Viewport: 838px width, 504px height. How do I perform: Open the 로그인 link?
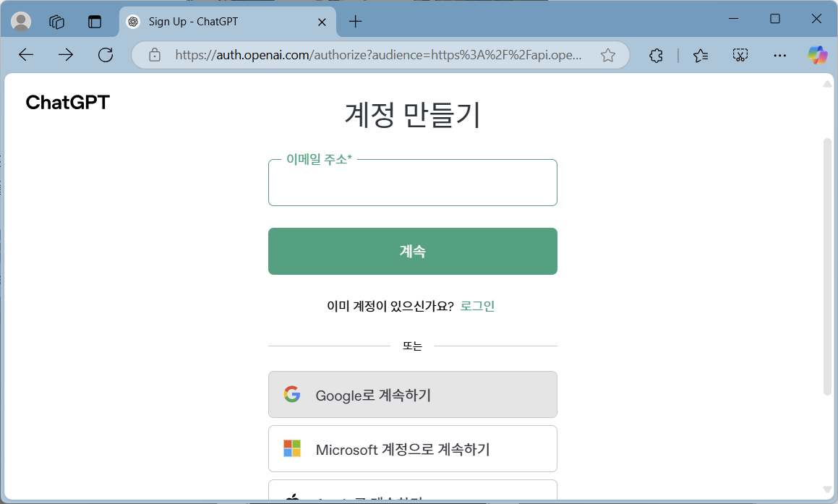tap(477, 306)
